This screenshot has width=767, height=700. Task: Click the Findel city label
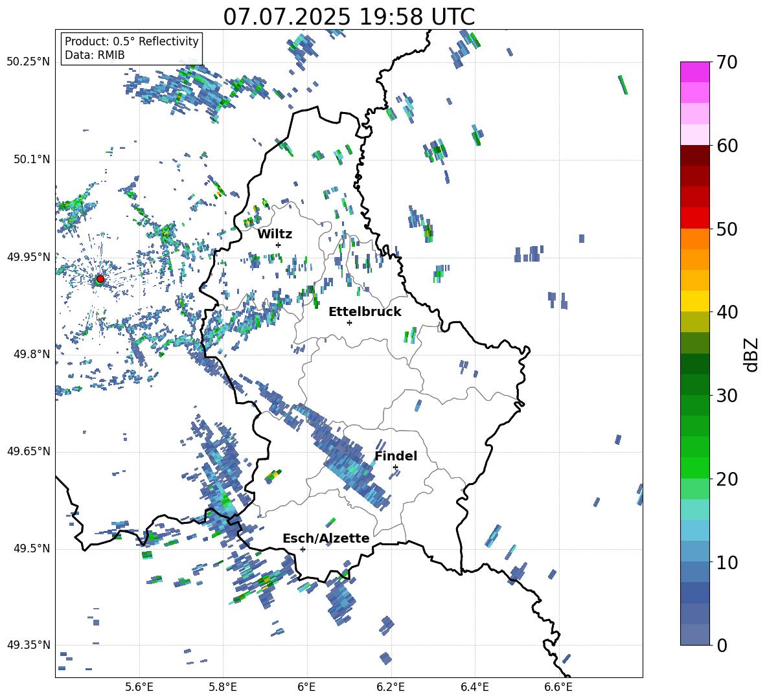[396, 456]
